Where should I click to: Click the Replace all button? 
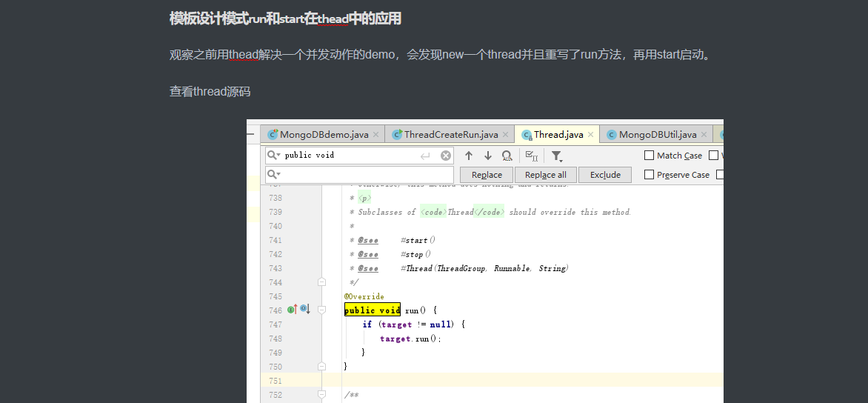545,175
